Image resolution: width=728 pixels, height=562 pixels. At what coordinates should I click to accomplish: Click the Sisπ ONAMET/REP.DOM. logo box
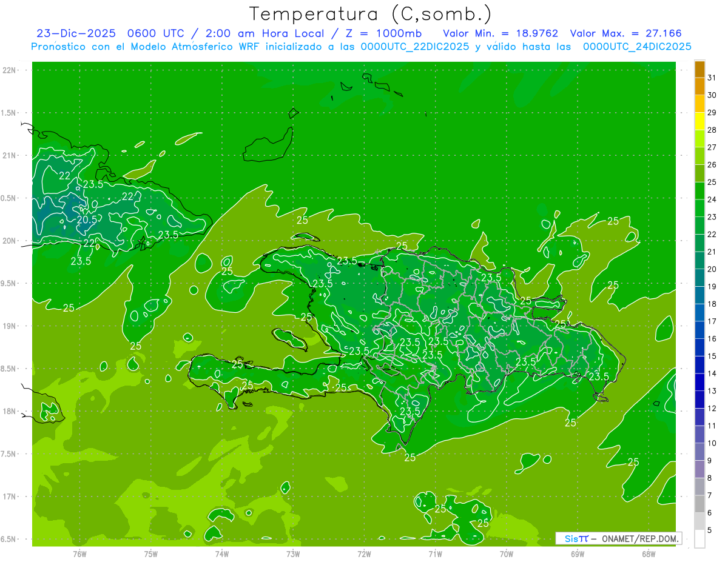(x=618, y=538)
